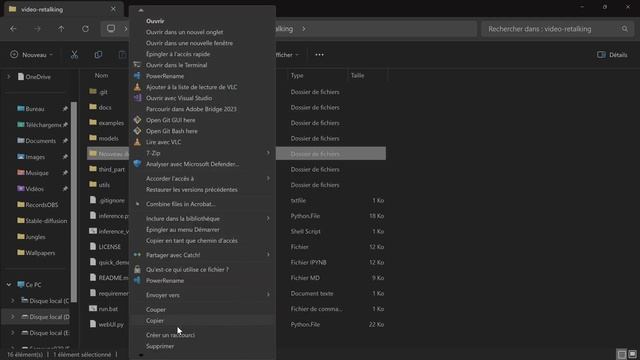Switch to thumbnails view icon in status bar

[x=632, y=354]
